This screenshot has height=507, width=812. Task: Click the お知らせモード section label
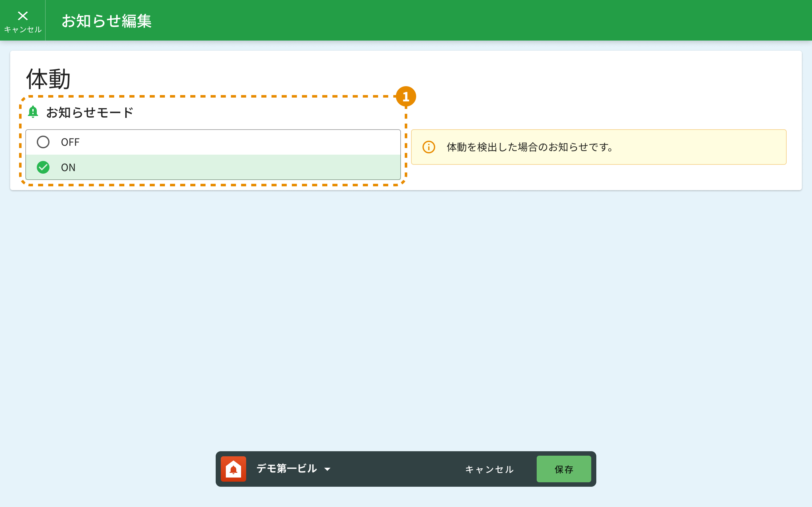pos(89,112)
